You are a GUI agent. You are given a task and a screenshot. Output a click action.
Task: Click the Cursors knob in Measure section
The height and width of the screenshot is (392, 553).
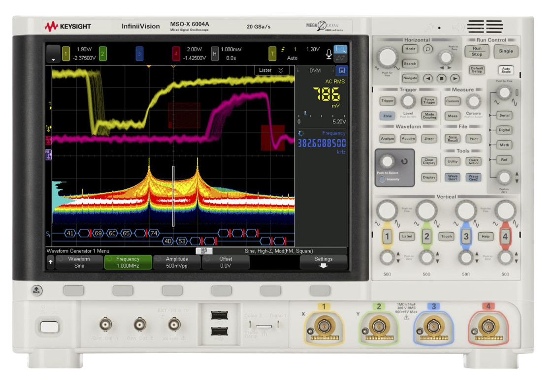tap(473, 101)
